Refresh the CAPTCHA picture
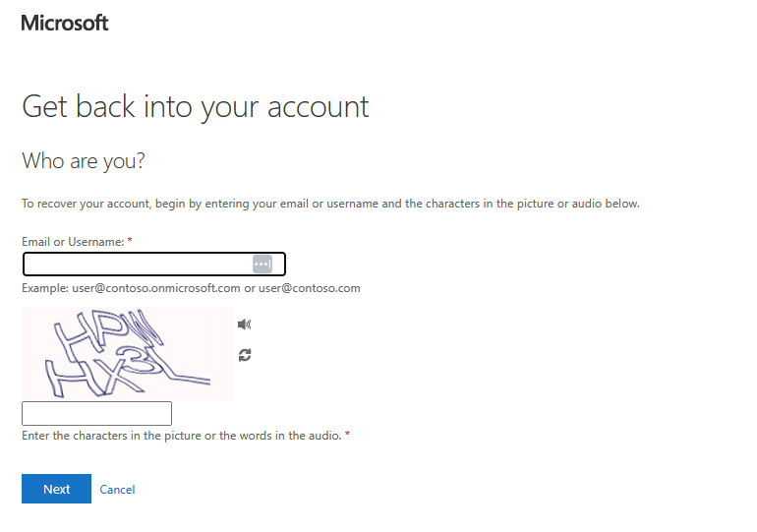Image resolution: width=757 pixels, height=532 pixels. click(245, 355)
